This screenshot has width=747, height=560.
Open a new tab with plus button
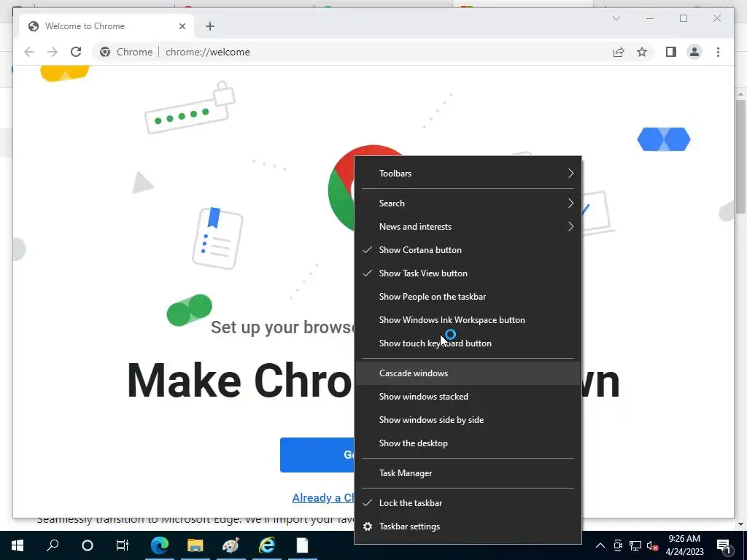coord(210,26)
